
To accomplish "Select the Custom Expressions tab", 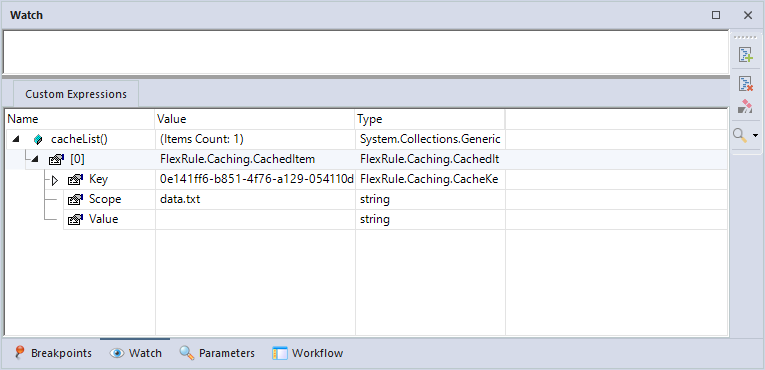I will click(x=76, y=94).
